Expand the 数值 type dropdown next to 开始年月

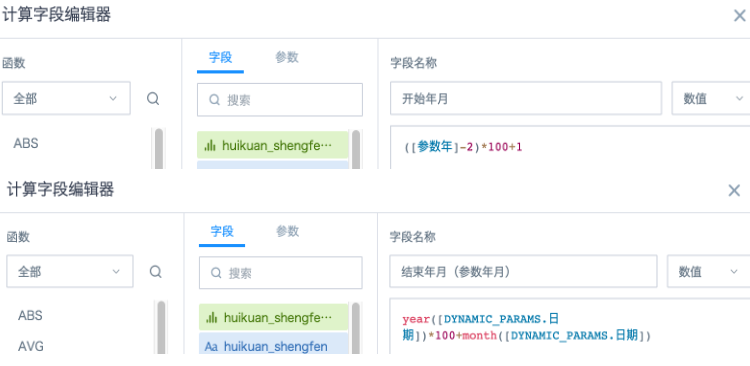[711, 98]
